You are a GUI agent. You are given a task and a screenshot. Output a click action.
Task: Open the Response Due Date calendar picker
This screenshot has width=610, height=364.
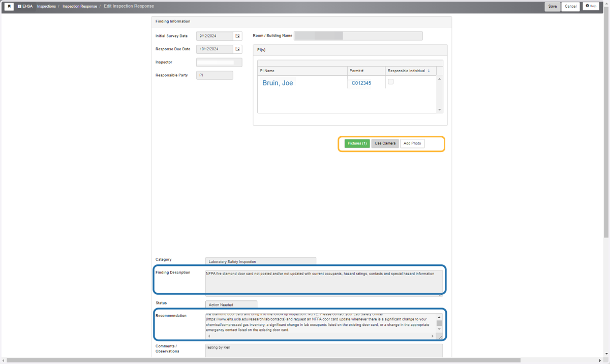click(x=237, y=49)
